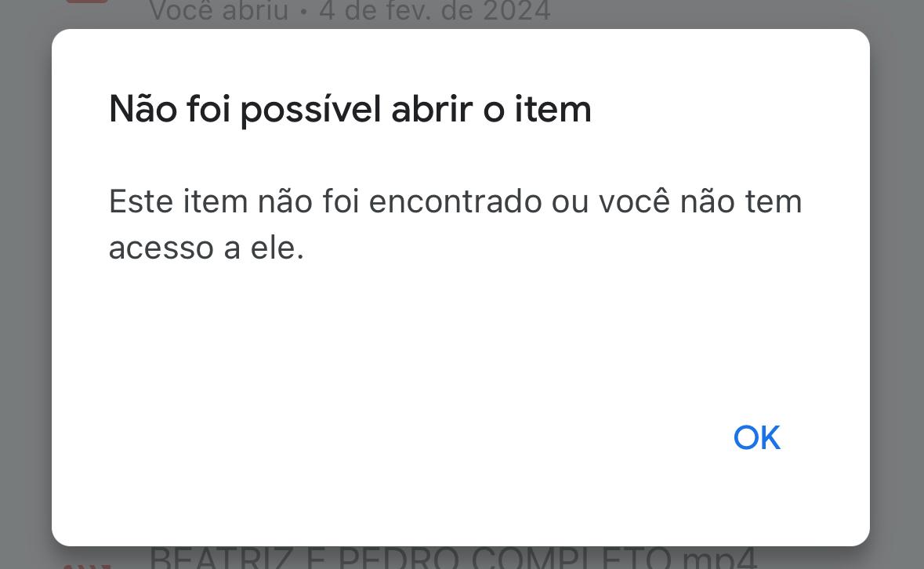
Task: Click the OK button to dismiss the dialog
Action: tap(756, 437)
